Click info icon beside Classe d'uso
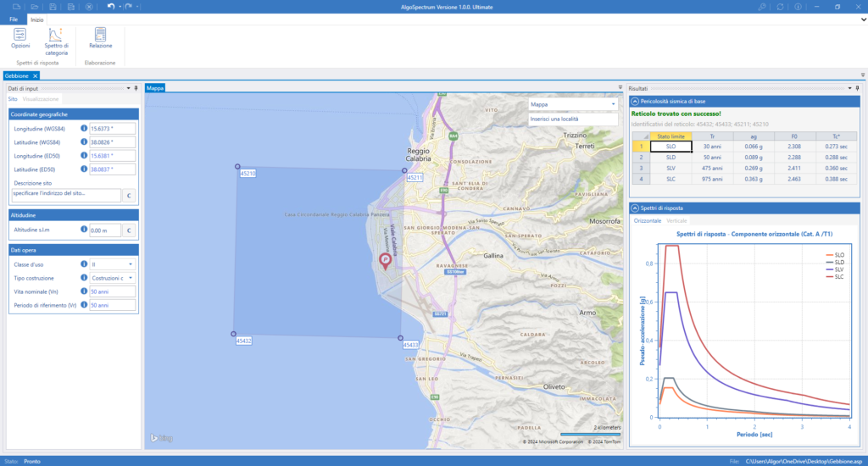This screenshot has height=466, width=868. pyautogui.click(x=84, y=264)
